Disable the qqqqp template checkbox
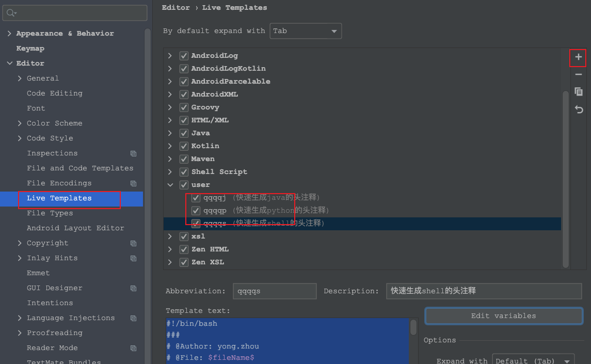 click(195, 210)
